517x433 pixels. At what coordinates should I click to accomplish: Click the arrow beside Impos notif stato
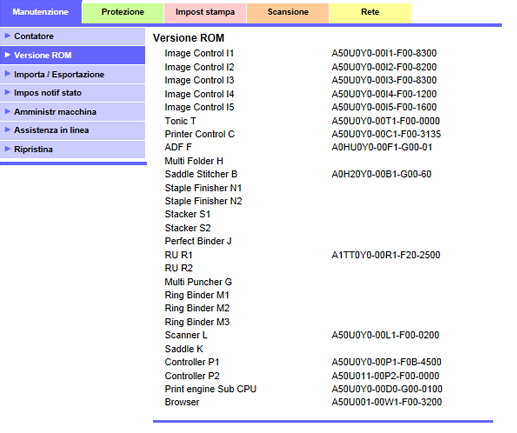tap(7, 92)
